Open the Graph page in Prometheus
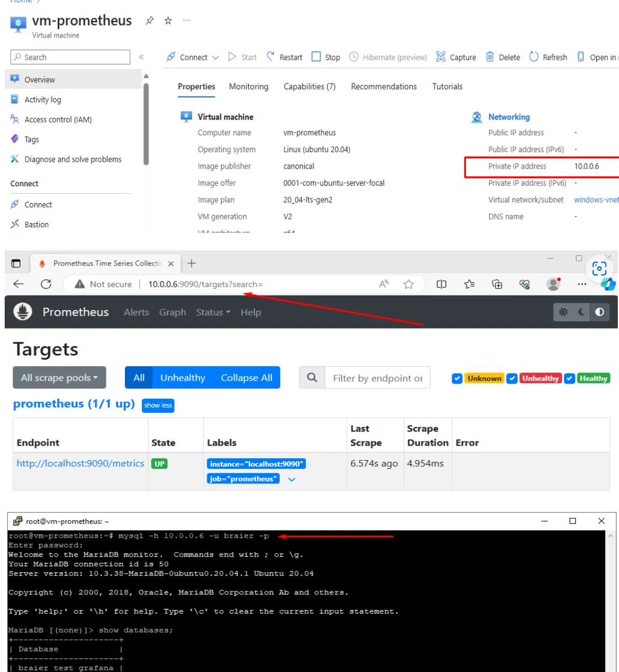 172,312
